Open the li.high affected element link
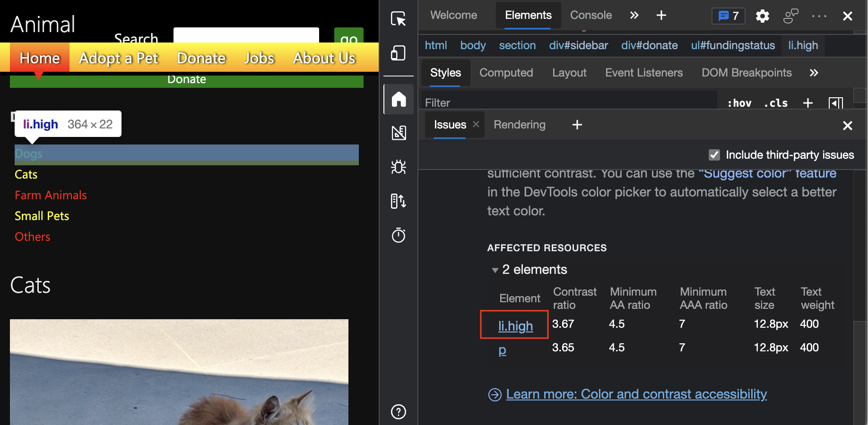 coord(515,325)
